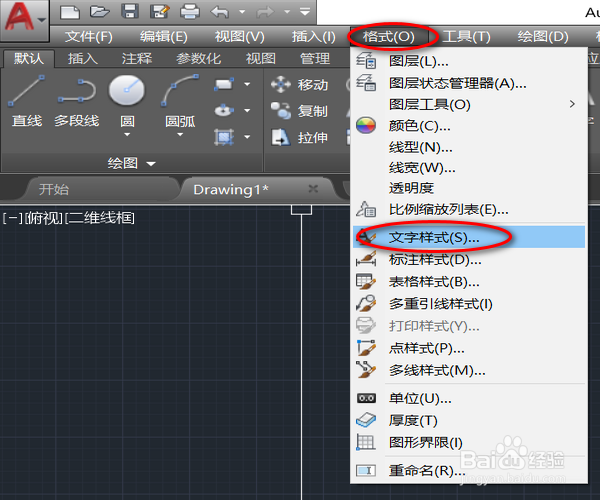Screen dimensions: 600x500
Task: Open 标注样式(D)... dimension style
Action: pyautogui.click(x=469, y=260)
